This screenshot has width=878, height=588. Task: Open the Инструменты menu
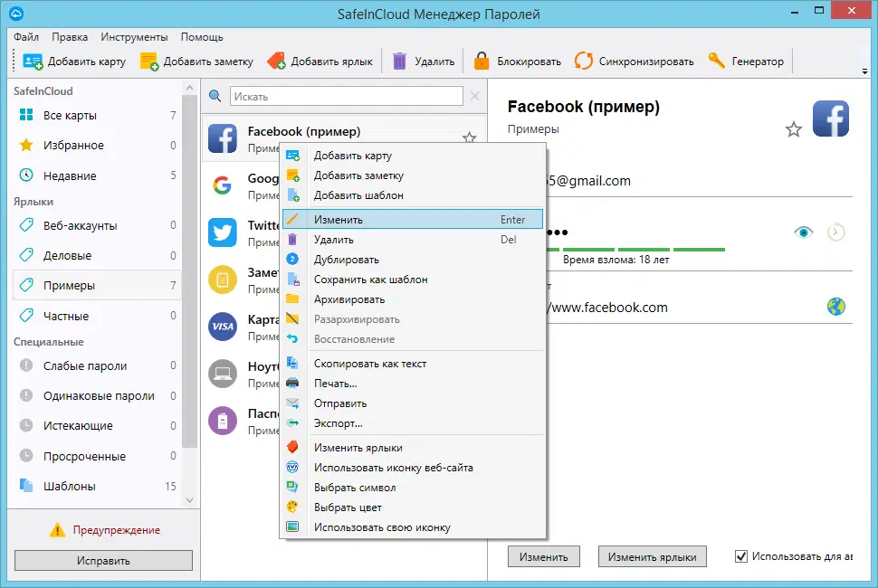tap(134, 37)
